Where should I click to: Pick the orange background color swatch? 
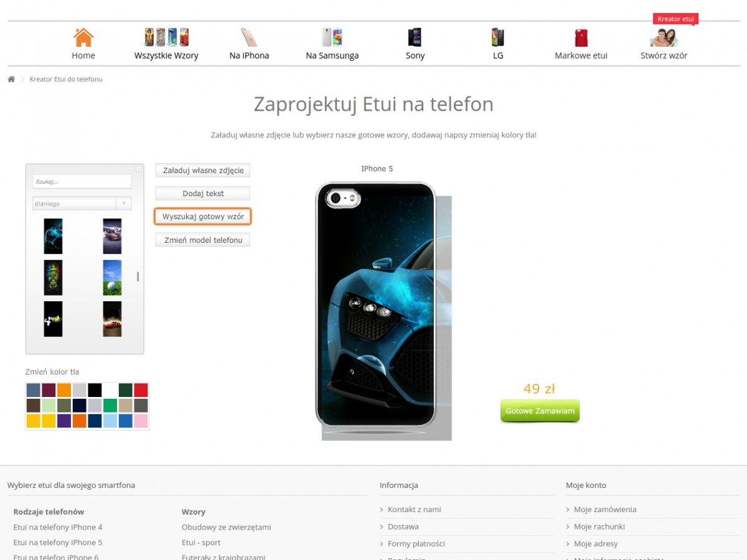64,390
